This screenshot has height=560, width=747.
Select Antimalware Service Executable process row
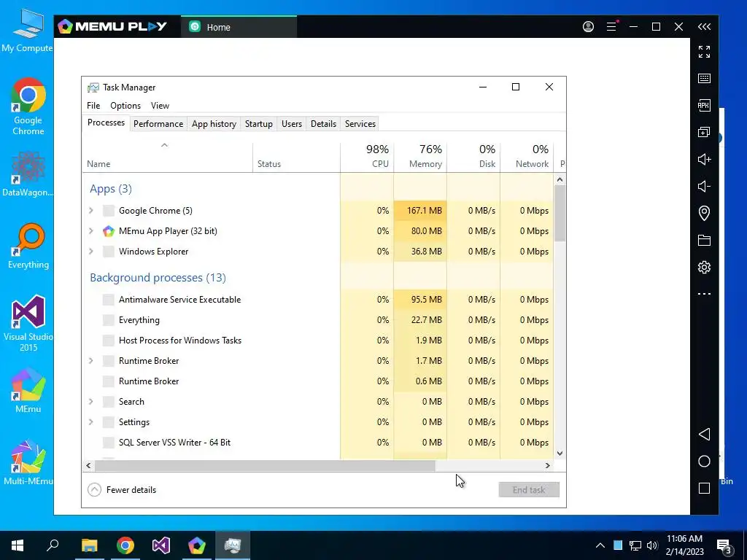click(318, 300)
